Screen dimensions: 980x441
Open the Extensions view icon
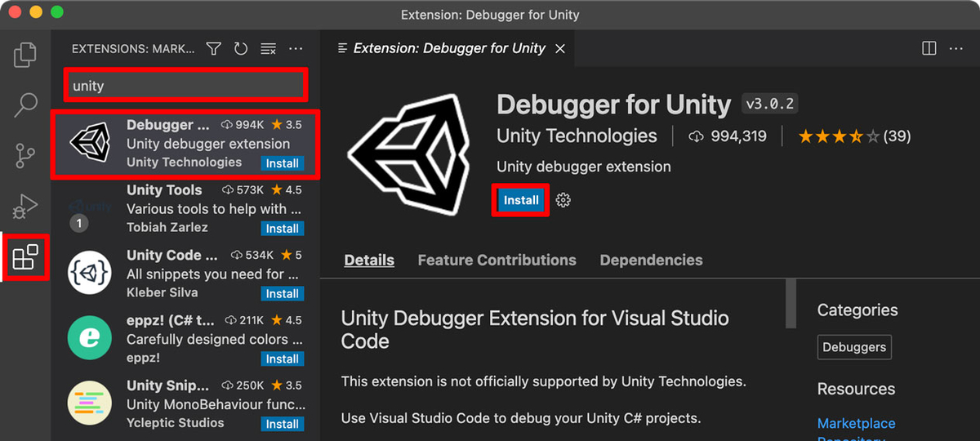tap(25, 257)
